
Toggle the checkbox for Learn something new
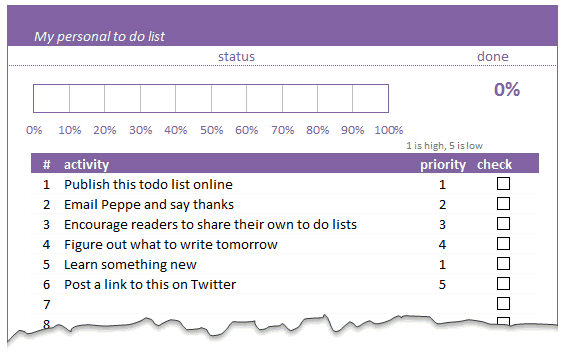point(503,263)
